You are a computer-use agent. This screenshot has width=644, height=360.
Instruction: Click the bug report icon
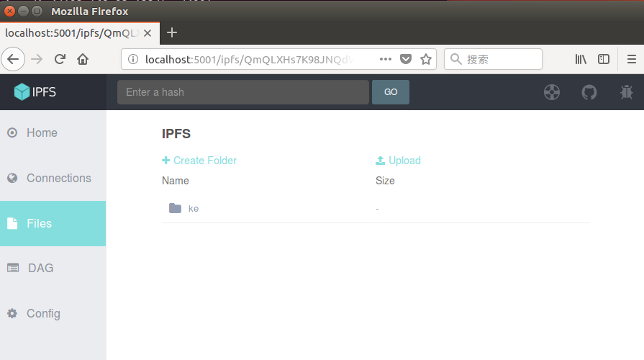click(x=626, y=92)
